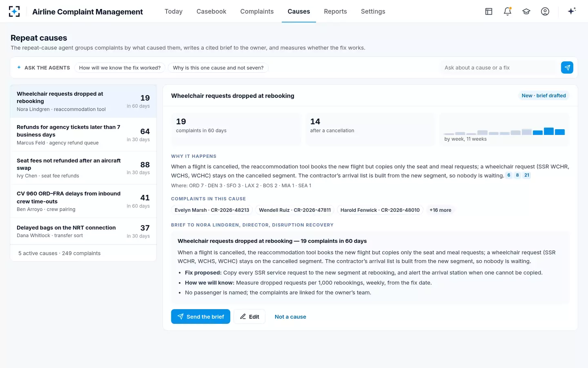Viewport: 588px width, 368px height.
Task: Open the layout panel icon in header
Action: (x=489, y=11)
